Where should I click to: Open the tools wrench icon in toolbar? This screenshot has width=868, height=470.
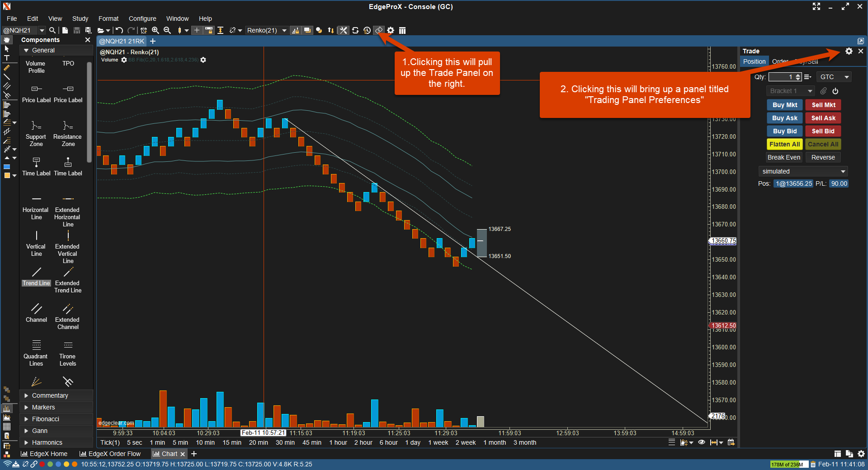click(x=344, y=30)
